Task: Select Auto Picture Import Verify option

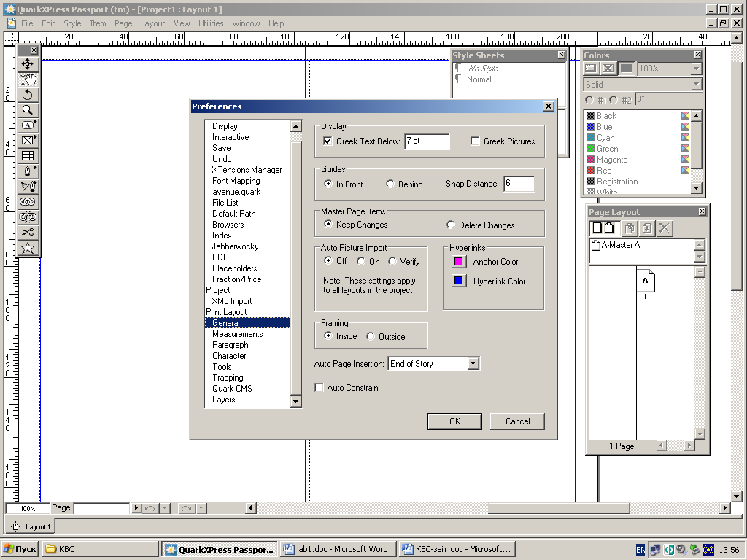Action: coord(392,261)
